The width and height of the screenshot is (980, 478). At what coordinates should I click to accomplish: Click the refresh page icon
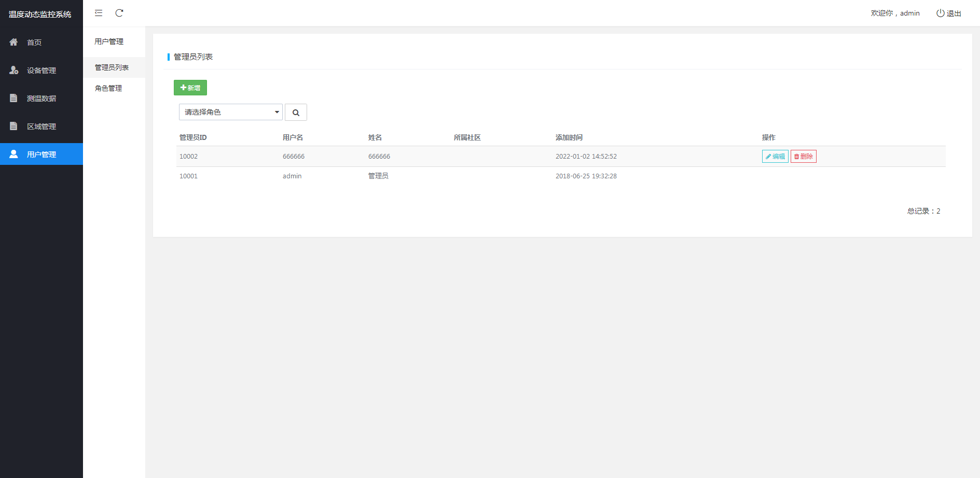[119, 13]
